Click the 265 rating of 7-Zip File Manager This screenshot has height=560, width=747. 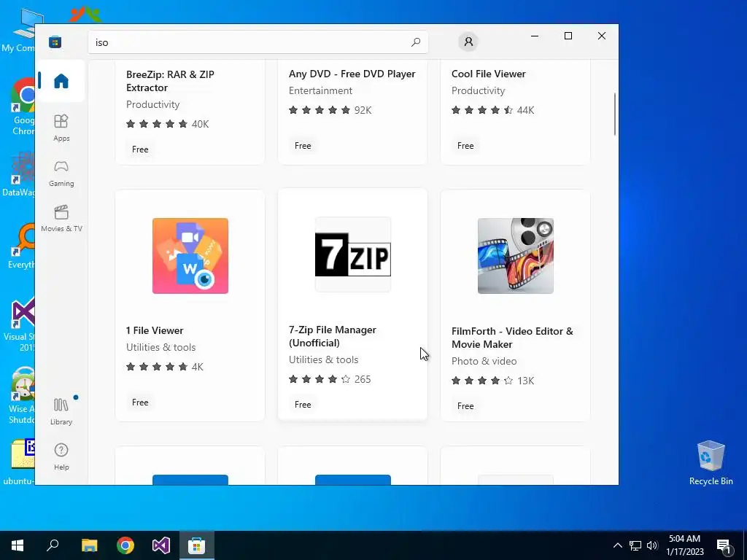(x=330, y=379)
